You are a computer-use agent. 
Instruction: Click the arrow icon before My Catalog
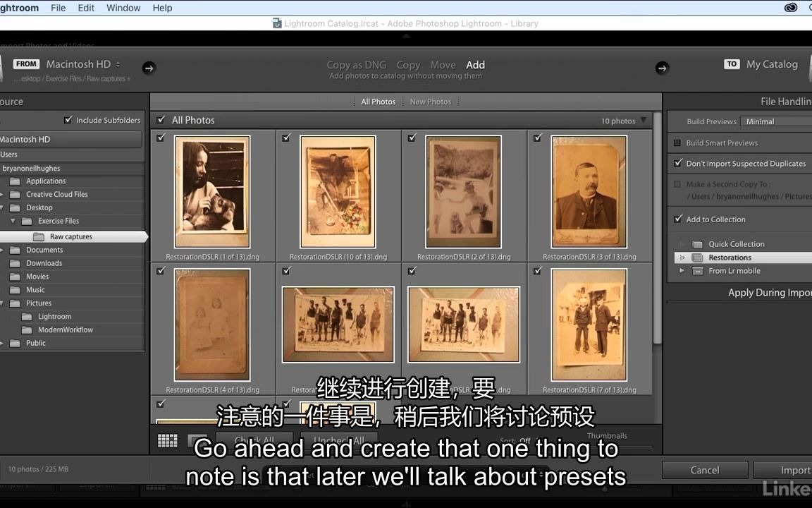tap(661, 68)
